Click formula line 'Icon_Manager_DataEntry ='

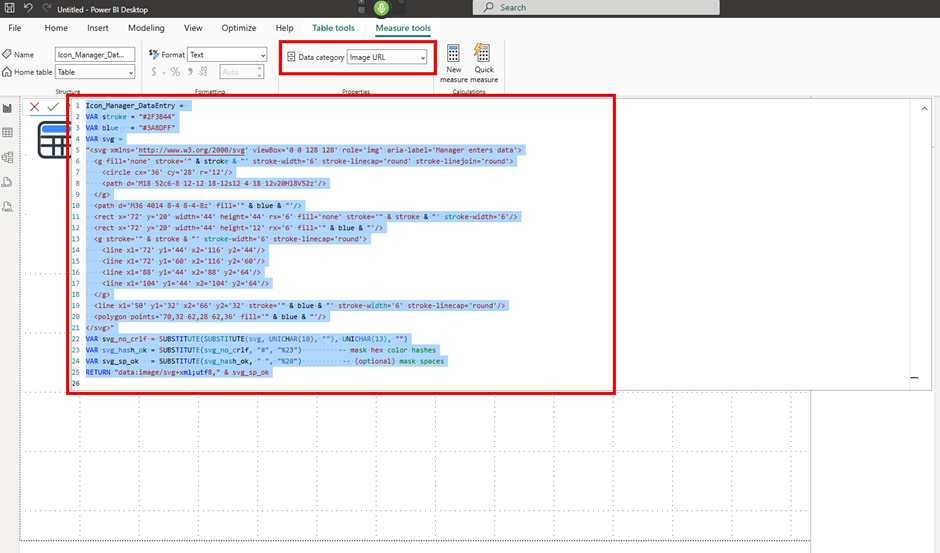point(135,106)
